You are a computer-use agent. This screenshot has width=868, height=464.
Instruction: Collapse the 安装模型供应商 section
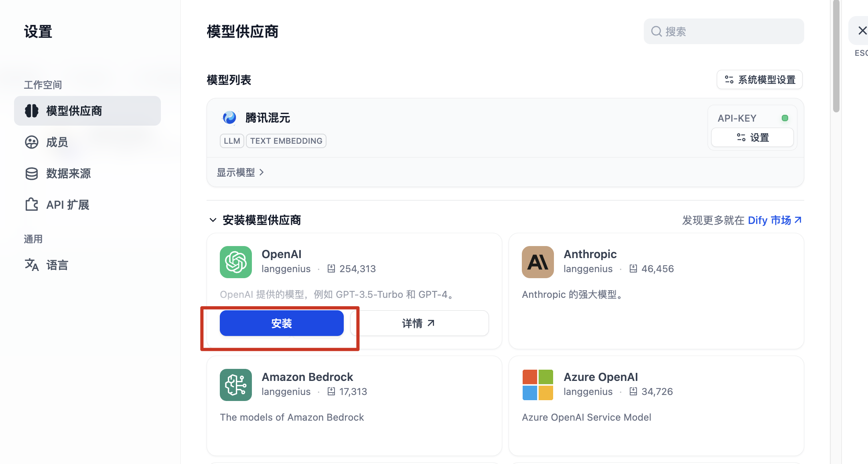click(x=213, y=220)
